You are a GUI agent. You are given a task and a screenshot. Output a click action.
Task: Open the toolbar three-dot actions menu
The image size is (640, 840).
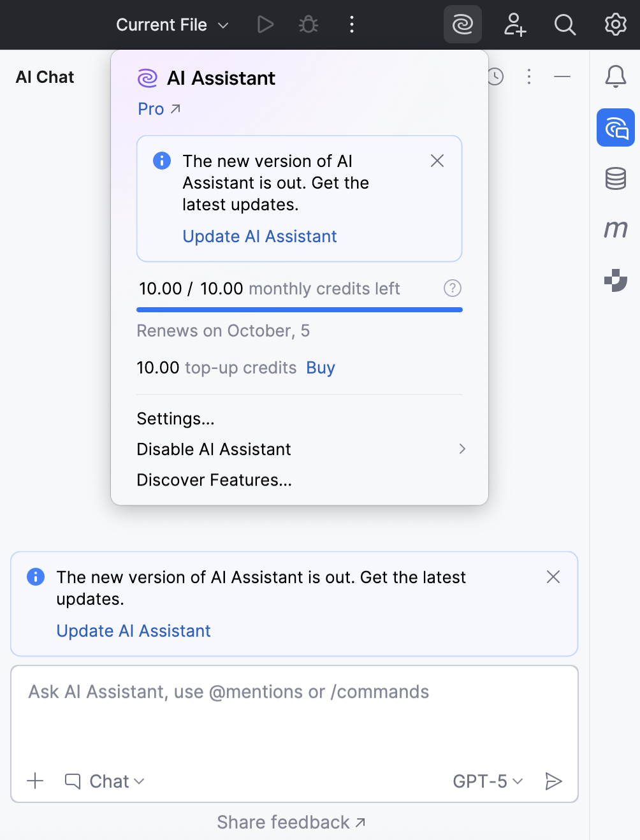coord(351,25)
